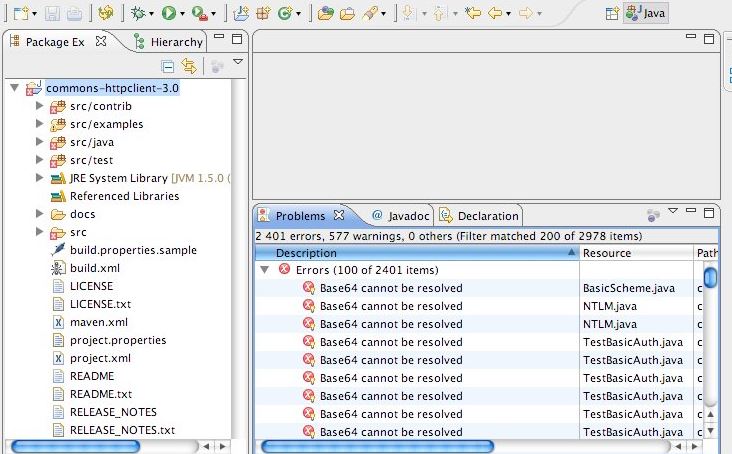Click the Errors group red icon
732x454 pixels.
pyautogui.click(x=284, y=269)
